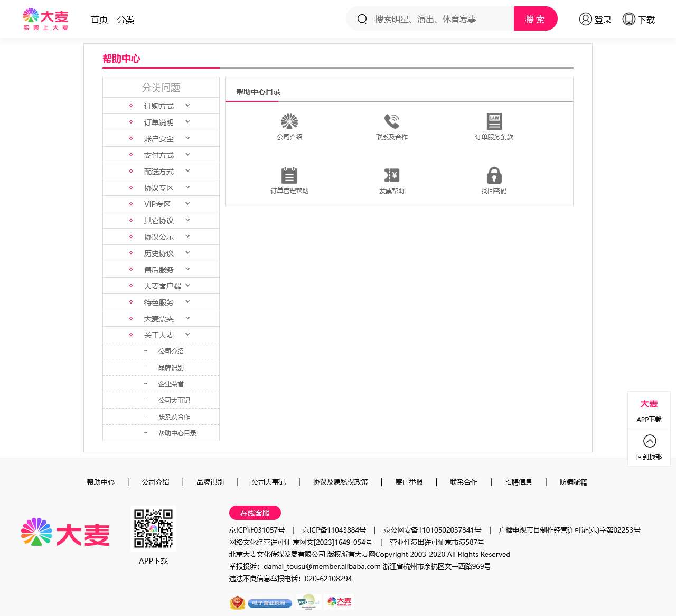Screen dimensions: 676x616
Task: Open 廉正举报 footer link
Action: (x=409, y=482)
